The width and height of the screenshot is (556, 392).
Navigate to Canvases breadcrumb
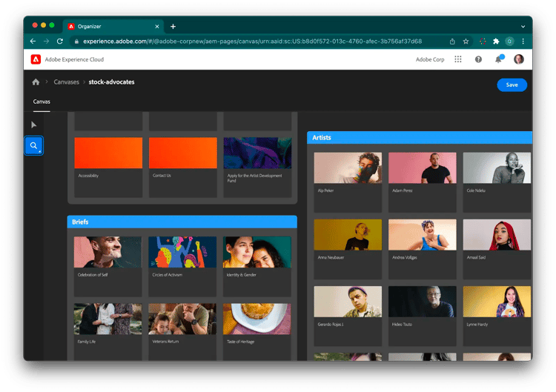(66, 82)
